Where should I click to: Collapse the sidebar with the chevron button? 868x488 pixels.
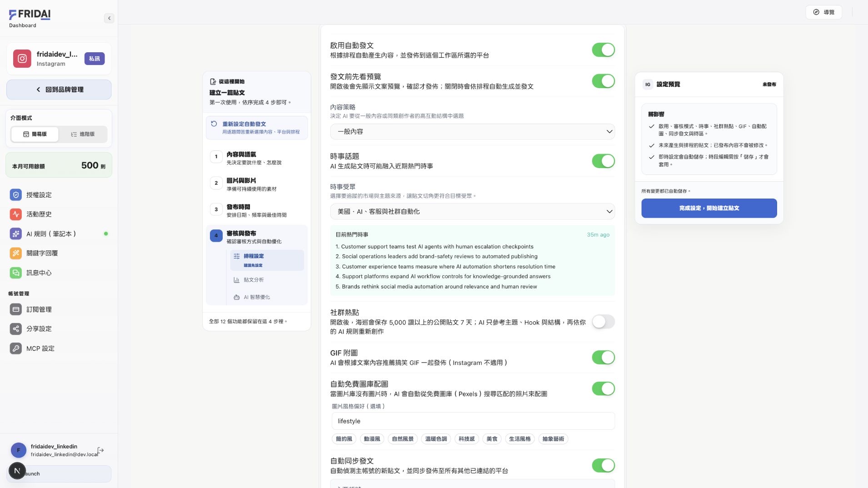109,18
